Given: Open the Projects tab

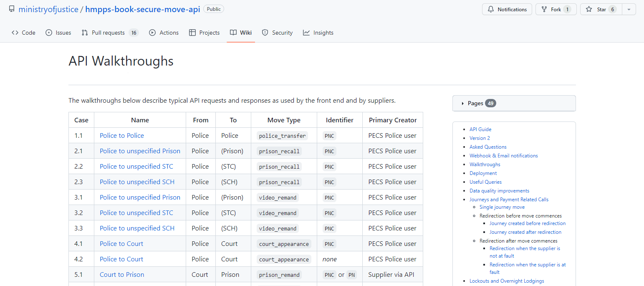Looking at the screenshot, I should click(204, 33).
